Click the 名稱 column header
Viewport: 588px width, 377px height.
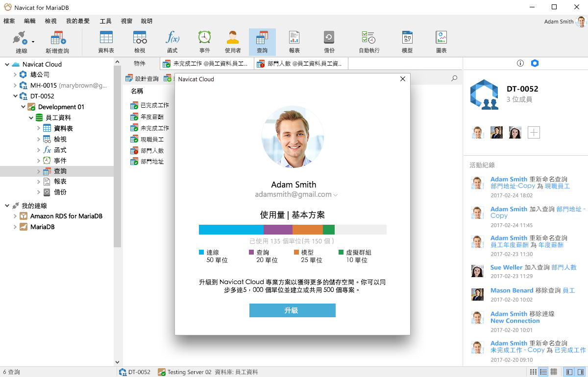click(137, 91)
